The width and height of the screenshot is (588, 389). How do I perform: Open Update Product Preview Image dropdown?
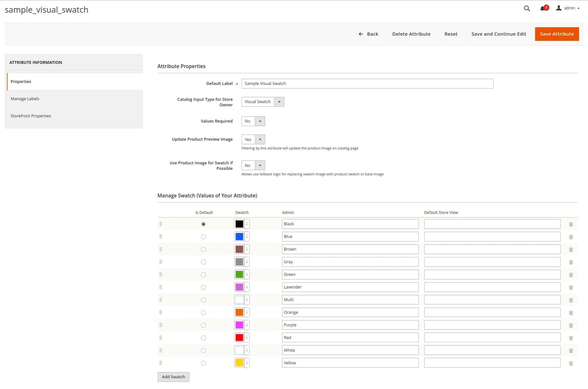(x=253, y=140)
